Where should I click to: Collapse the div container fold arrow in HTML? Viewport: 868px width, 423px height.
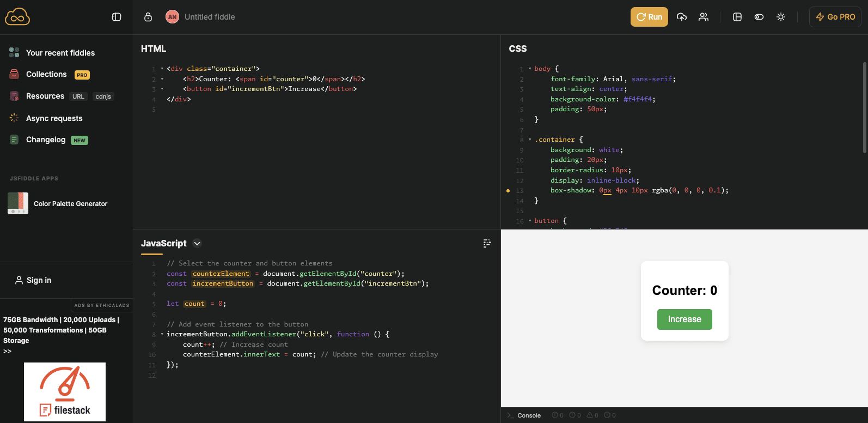(x=162, y=69)
